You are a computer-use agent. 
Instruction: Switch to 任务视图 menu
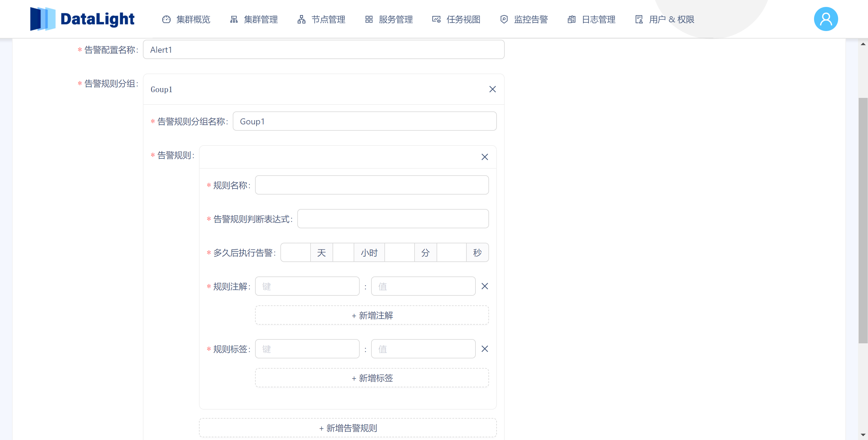click(x=456, y=20)
